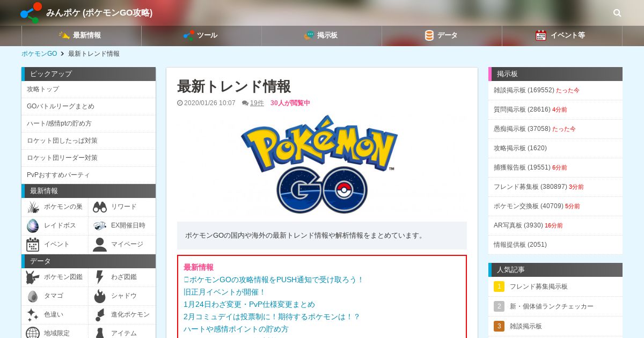Image resolution: width=644 pixels, height=338 pixels.
Task: Open the タマゴ egg icon
Action: (33, 296)
